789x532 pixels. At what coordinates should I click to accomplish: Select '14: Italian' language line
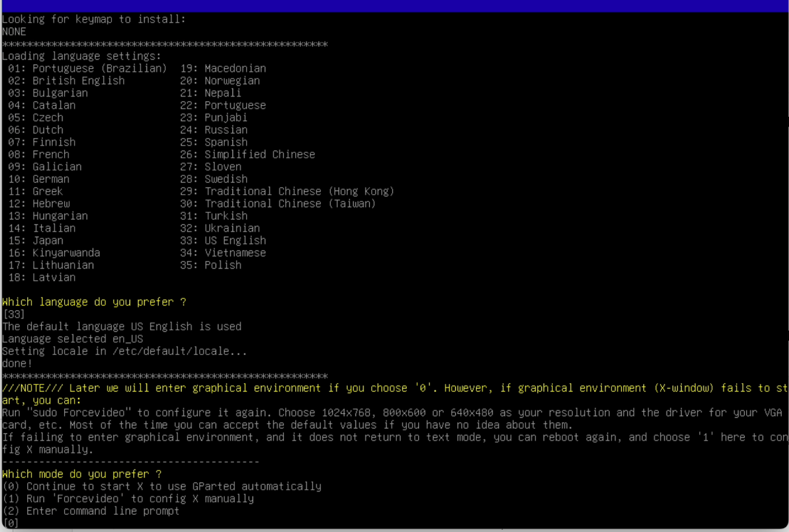tap(42, 228)
